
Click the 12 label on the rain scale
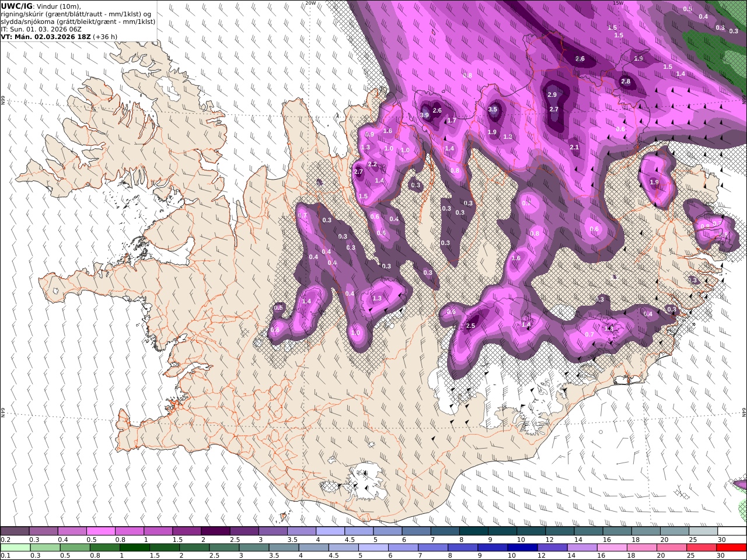(x=542, y=555)
